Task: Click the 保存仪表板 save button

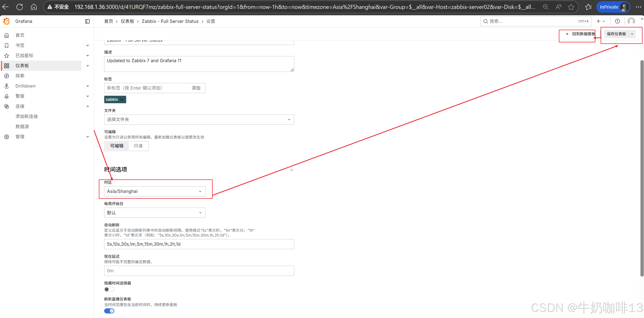Action: pos(616,34)
